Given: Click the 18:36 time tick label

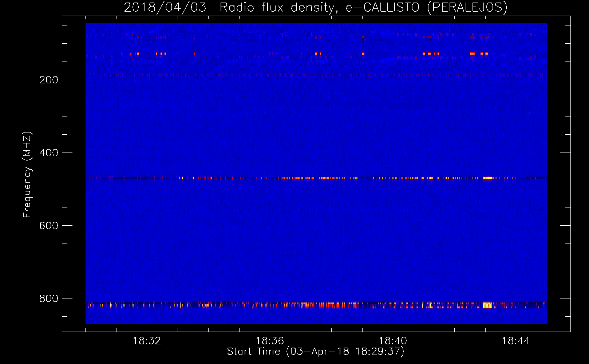Looking at the screenshot, I should [x=270, y=341].
